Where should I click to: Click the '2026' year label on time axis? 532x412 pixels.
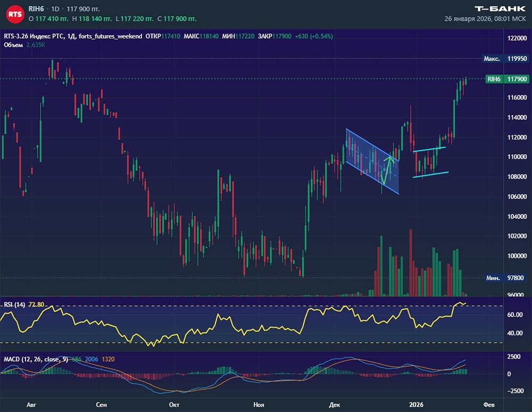(x=417, y=405)
